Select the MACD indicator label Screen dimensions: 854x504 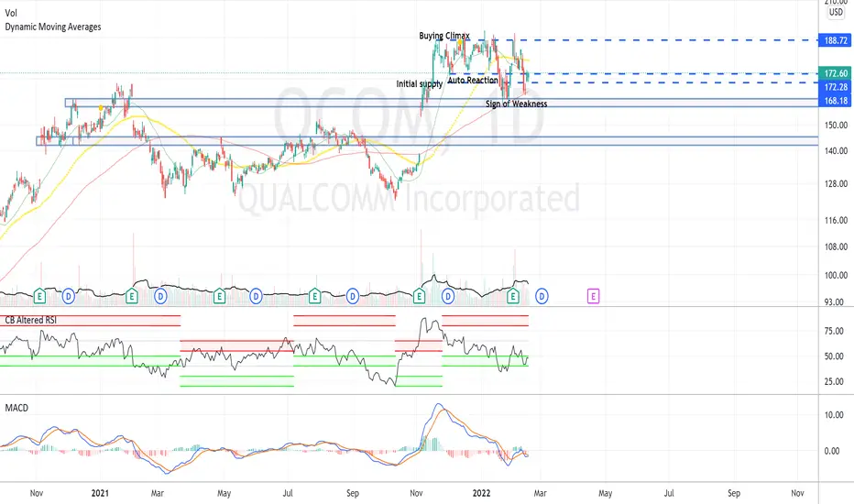point(16,408)
